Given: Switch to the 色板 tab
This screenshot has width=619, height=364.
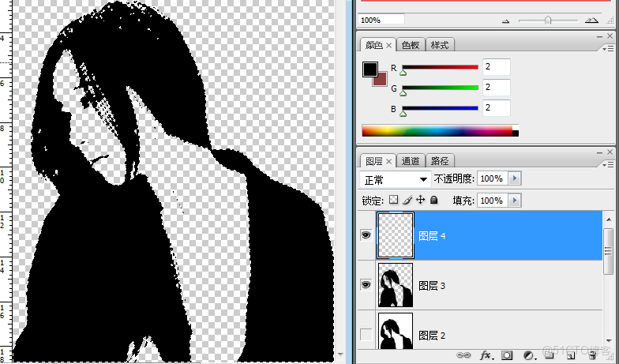Looking at the screenshot, I should click(411, 45).
